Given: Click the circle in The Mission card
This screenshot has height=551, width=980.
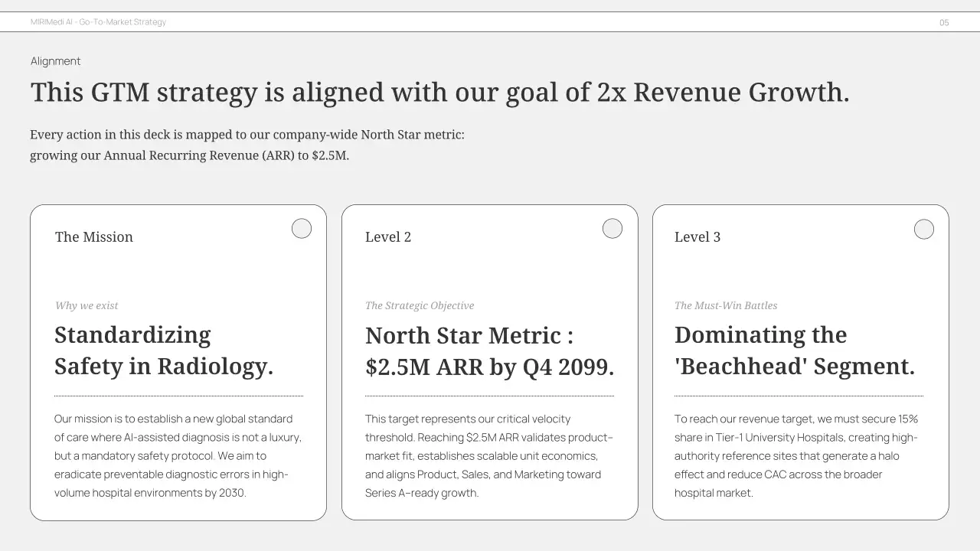Looking at the screenshot, I should tap(302, 229).
